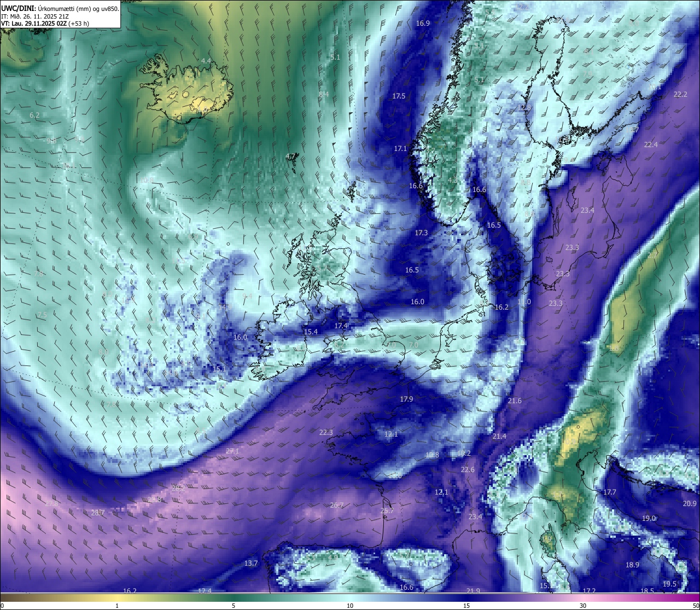Click the '15' label on the color scale
The image size is (700, 610).
466,606
